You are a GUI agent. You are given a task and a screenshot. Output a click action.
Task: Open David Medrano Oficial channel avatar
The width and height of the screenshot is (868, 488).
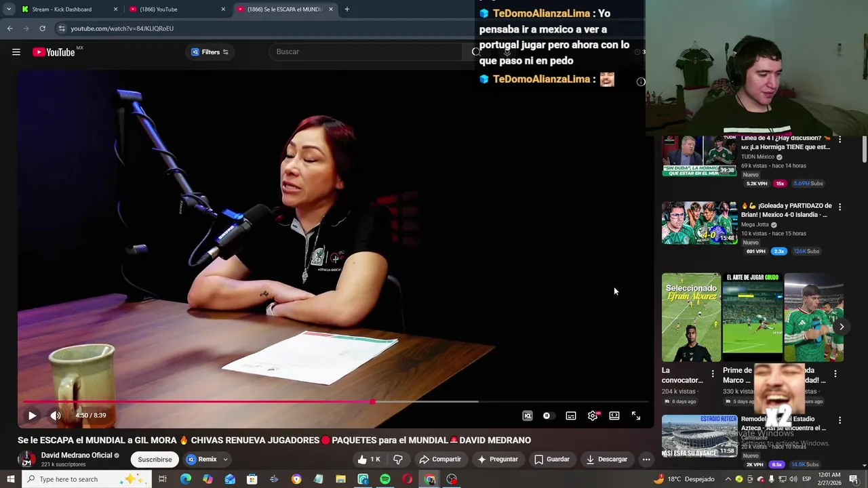[x=26, y=460]
